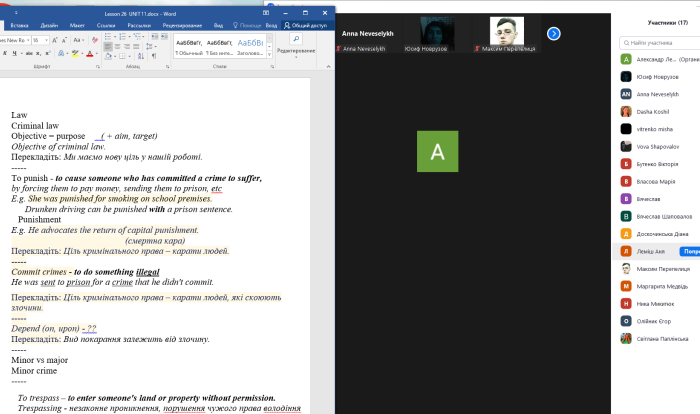
Task: Click the font color red A icon
Action: [90, 54]
